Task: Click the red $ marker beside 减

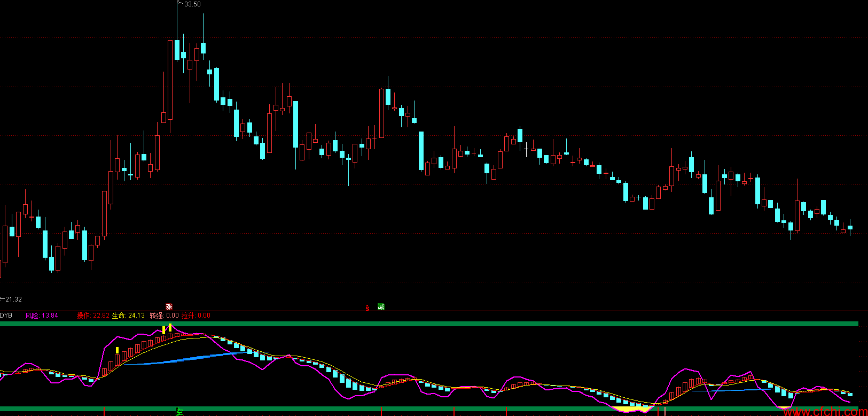Action: (x=367, y=308)
